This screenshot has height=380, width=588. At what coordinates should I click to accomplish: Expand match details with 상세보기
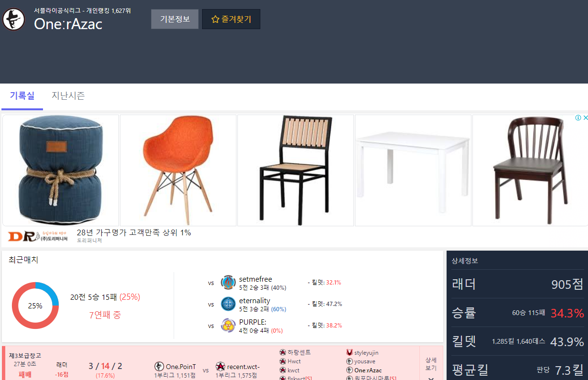[431, 368]
